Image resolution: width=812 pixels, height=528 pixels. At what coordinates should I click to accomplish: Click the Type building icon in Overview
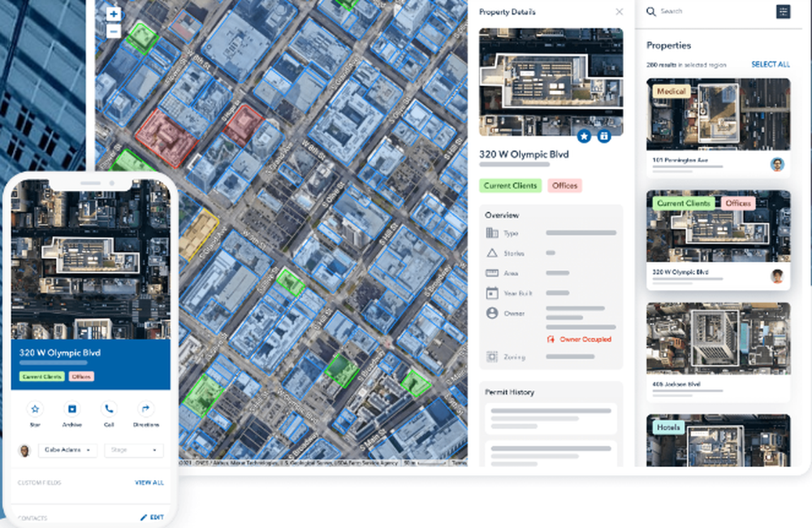click(492, 232)
